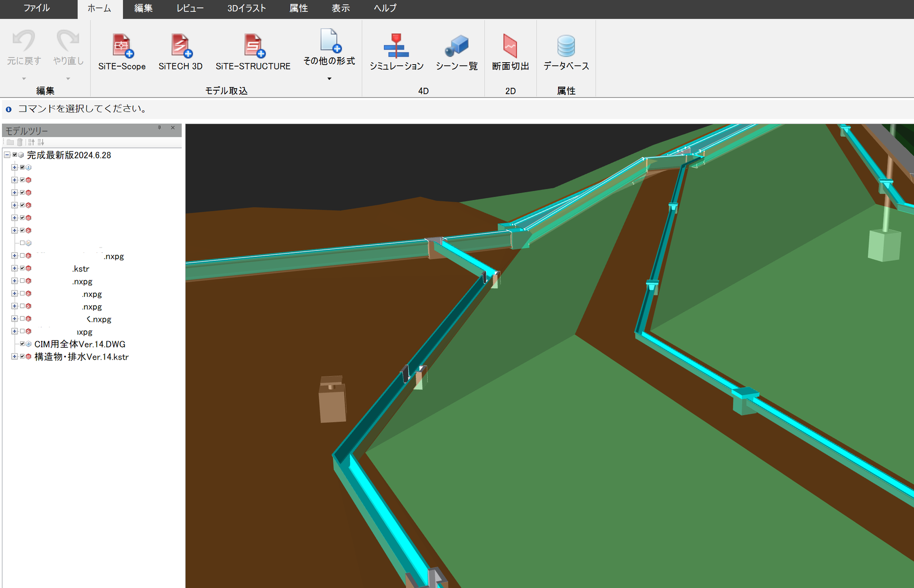Open the データベース attribute tool
The width and height of the screenshot is (914, 588).
click(x=566, y=52)
